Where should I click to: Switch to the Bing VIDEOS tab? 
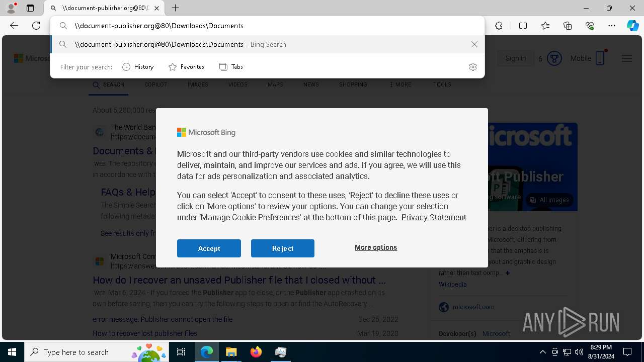click(238, 84)
